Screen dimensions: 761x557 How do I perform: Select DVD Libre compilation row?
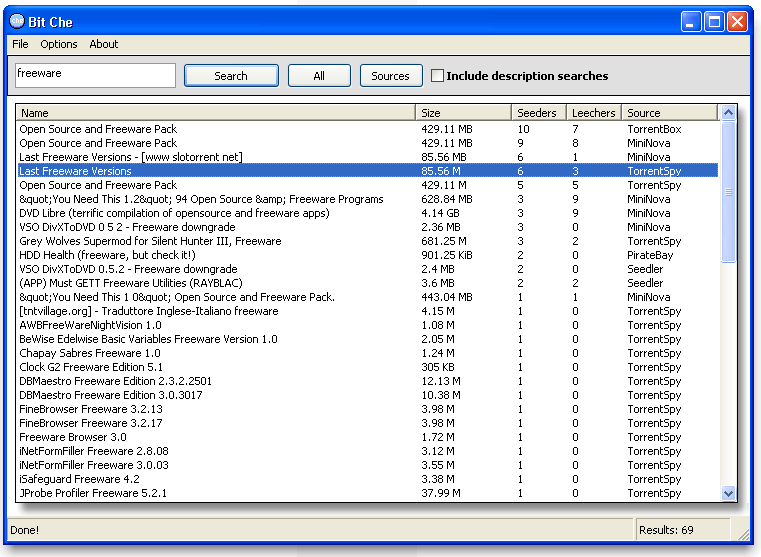click(367, 213)
